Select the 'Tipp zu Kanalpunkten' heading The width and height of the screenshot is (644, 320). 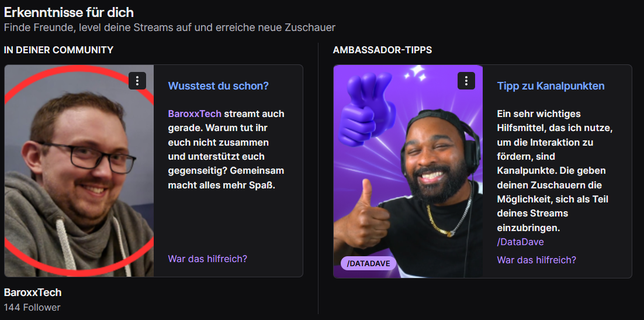click(x=550, y=86)
